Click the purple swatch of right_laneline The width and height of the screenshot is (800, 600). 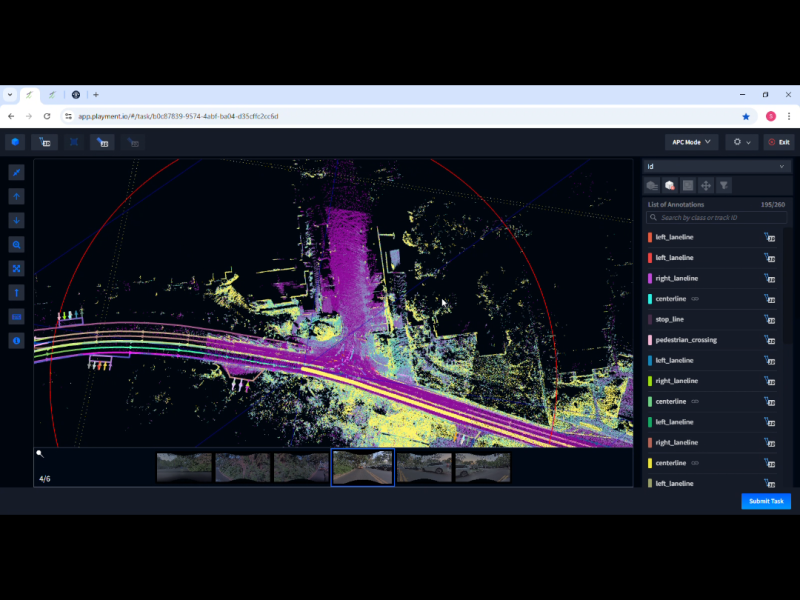(650, 278)
